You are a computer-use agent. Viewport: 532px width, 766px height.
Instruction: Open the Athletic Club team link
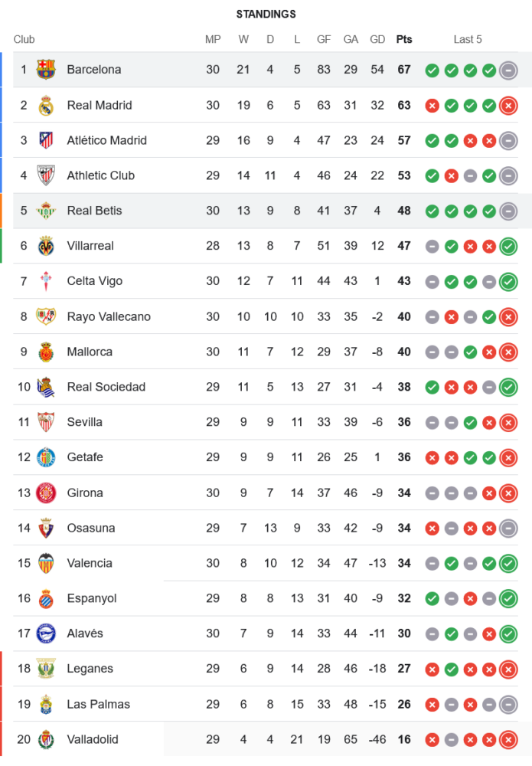pos(100,175)
